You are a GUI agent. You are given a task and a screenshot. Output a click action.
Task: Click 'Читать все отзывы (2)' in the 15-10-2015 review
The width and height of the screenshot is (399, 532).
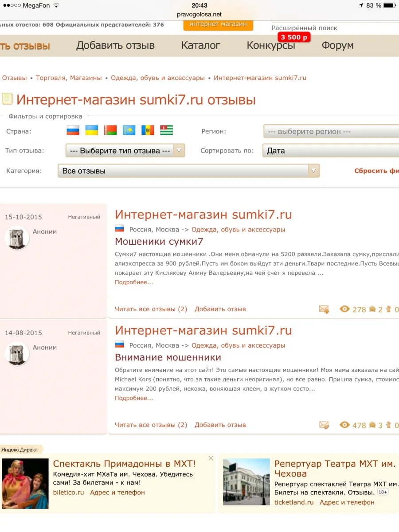click(151, 309)
